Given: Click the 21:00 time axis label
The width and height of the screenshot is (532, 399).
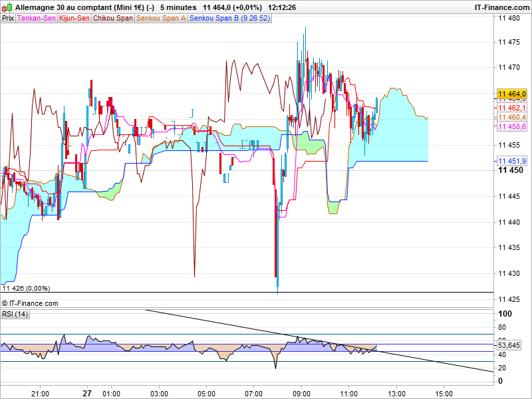Looking at the screenshot, I should coord(40,394).
